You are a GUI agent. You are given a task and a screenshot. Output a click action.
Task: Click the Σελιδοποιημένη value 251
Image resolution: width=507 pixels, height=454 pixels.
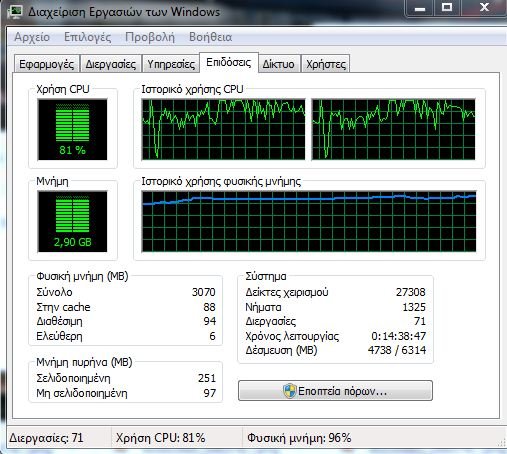207,378
